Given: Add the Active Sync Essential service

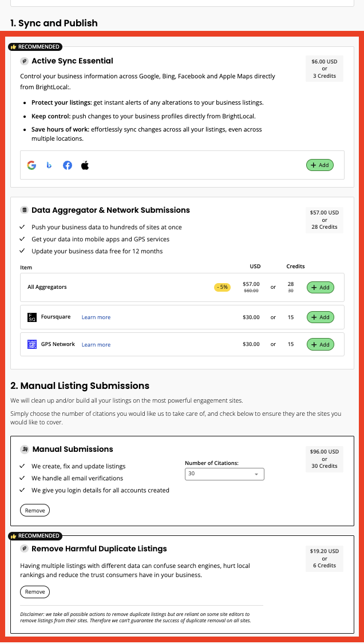Looking at the screenshot, I should tap(319, 165).
